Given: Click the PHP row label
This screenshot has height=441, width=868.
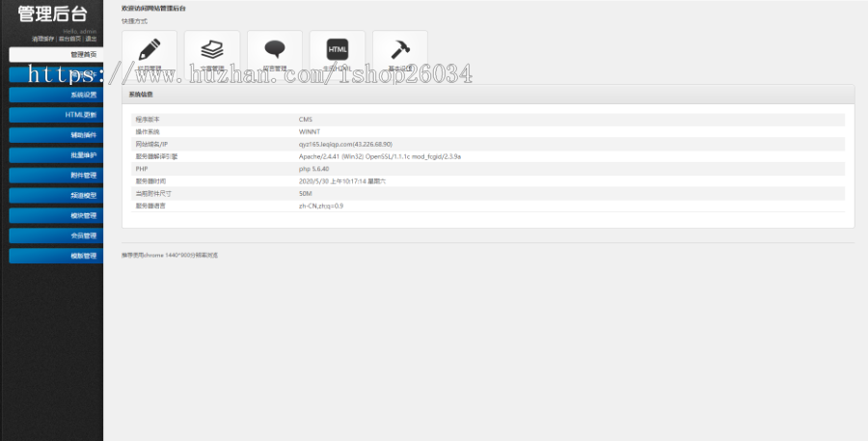Looking at the screenshot, I should pyautogui.click(x=141, y=169).
